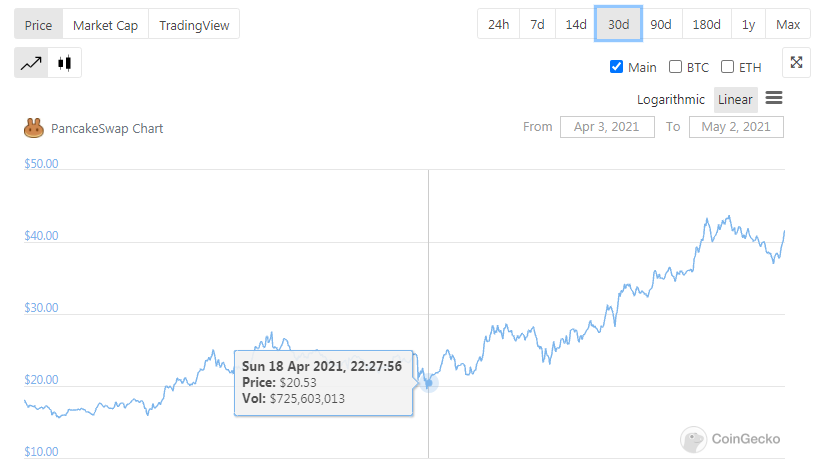Switch to the 90d range
The width and height of the screenshot is (822, 469).
[661, 24]
